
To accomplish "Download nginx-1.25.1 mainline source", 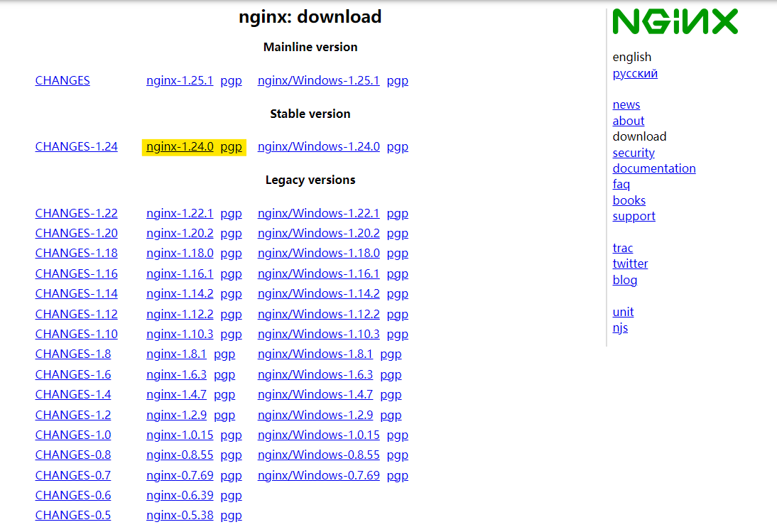I will click(180, 80).
